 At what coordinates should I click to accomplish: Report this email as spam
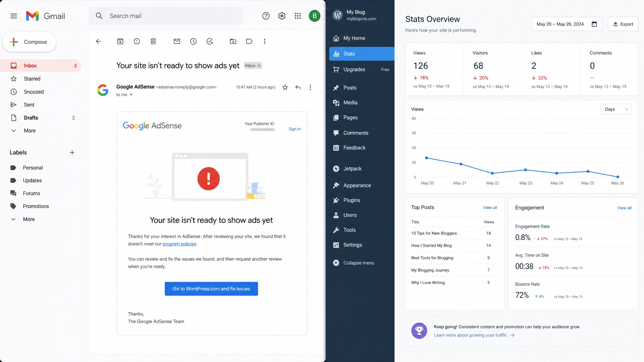137,41
